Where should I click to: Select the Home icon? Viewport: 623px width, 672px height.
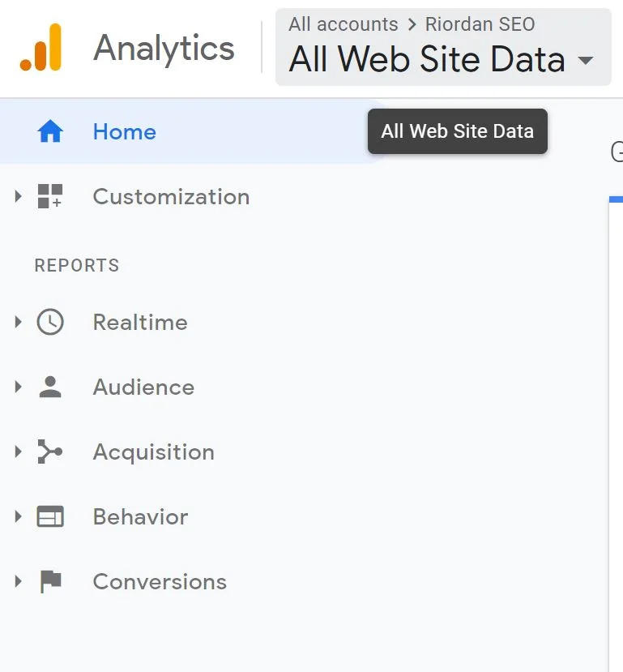tap(51, 131)
